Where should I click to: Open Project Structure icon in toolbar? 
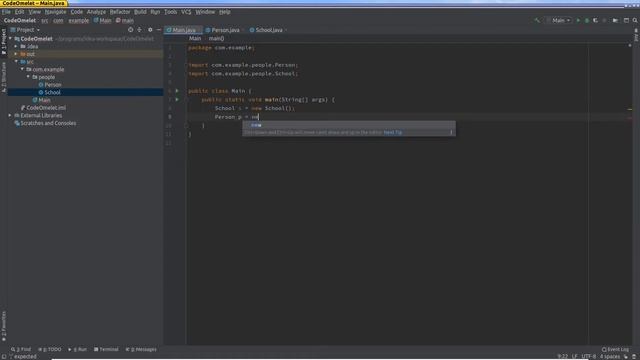click(x=615, y=20)
